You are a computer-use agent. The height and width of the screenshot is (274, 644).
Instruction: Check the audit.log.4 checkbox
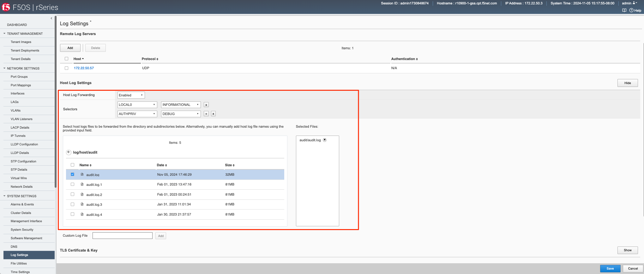tap(73, 214)
